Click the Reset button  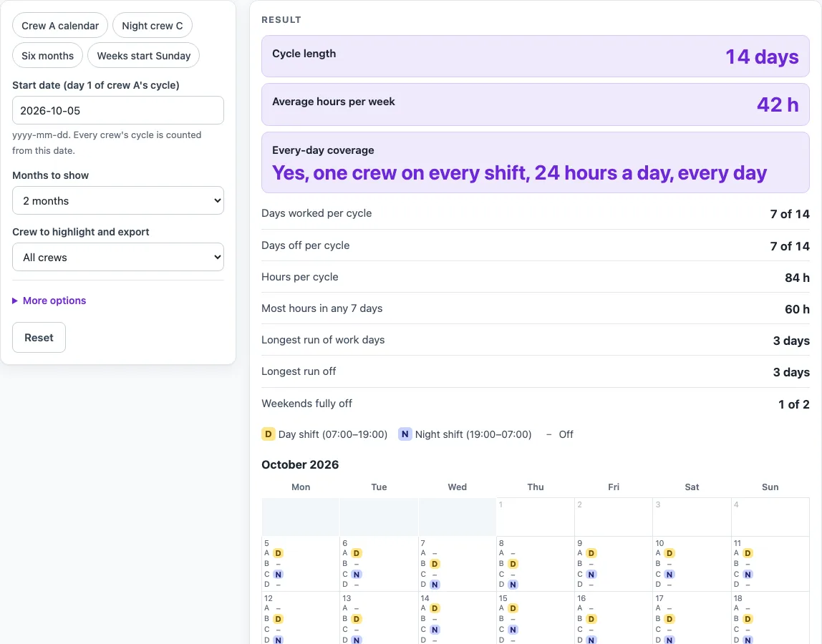39,338
